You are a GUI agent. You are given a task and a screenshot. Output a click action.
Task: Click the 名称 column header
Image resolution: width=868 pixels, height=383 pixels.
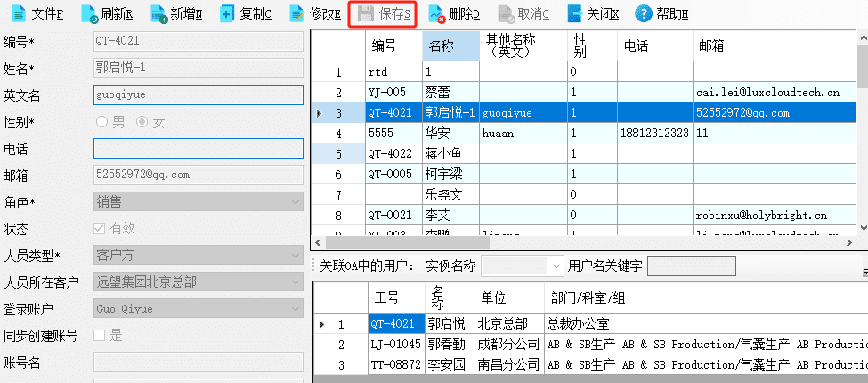[x=450, y=46]
